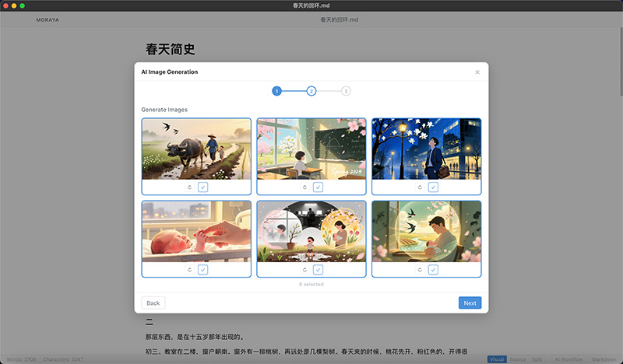
Task: Go Back to previous step
Action: (153, 303)
